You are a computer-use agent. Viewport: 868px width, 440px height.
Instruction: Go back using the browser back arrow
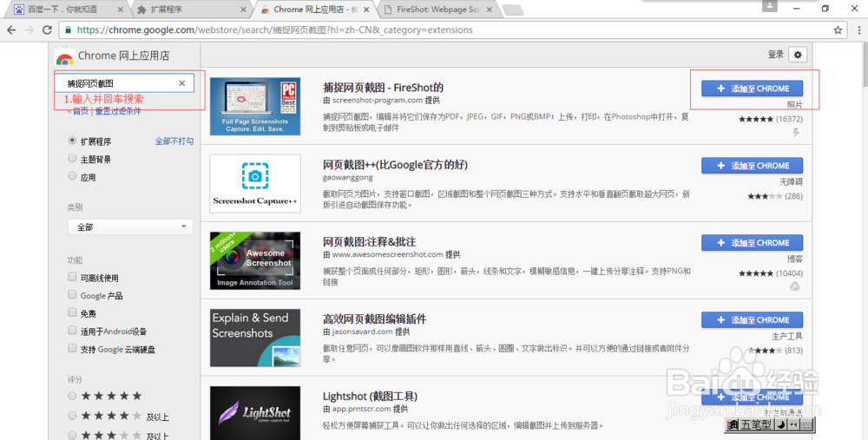tap(11, 30)
